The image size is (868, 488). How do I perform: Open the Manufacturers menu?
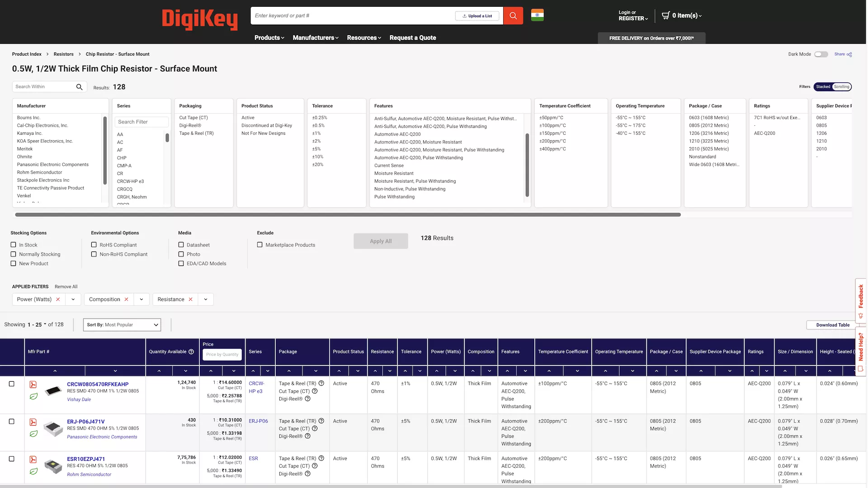(316, 38)
